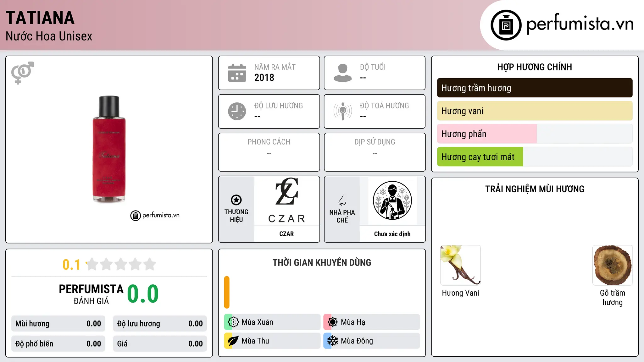644x362 pixels.
Task: Click the Độ lưu hương 0.00 score row
Action: pos(160,324)
